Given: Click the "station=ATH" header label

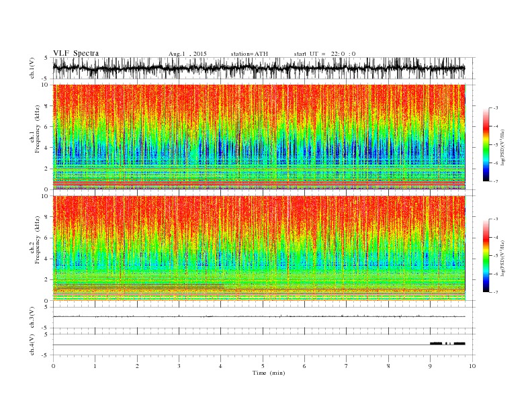Looking at the screenshot, I should click(249, 54).
